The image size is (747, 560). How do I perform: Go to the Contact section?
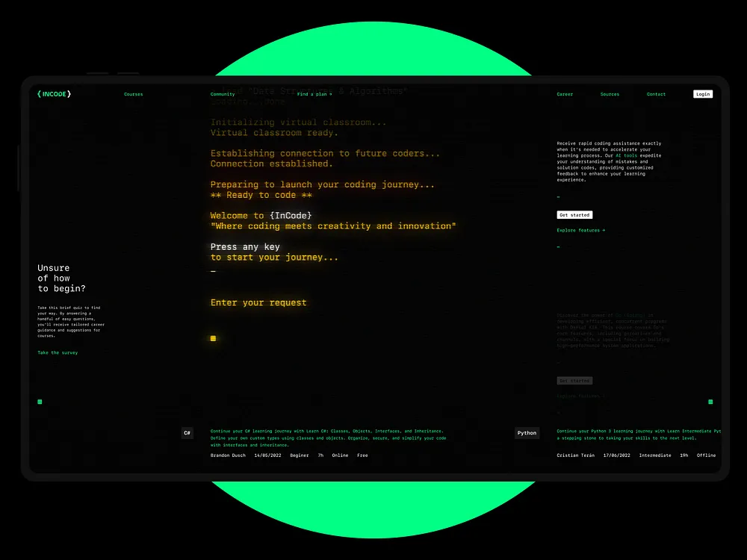[656, 94]
